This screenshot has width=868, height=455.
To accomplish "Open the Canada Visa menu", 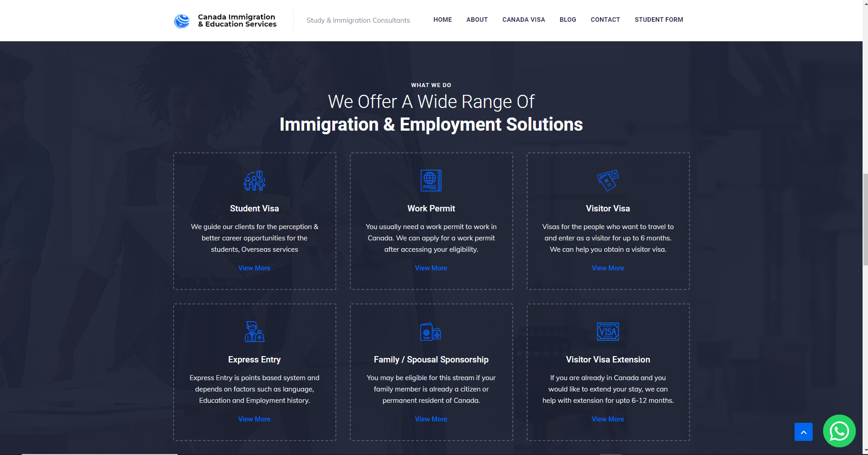I will [x=524, y=20].
